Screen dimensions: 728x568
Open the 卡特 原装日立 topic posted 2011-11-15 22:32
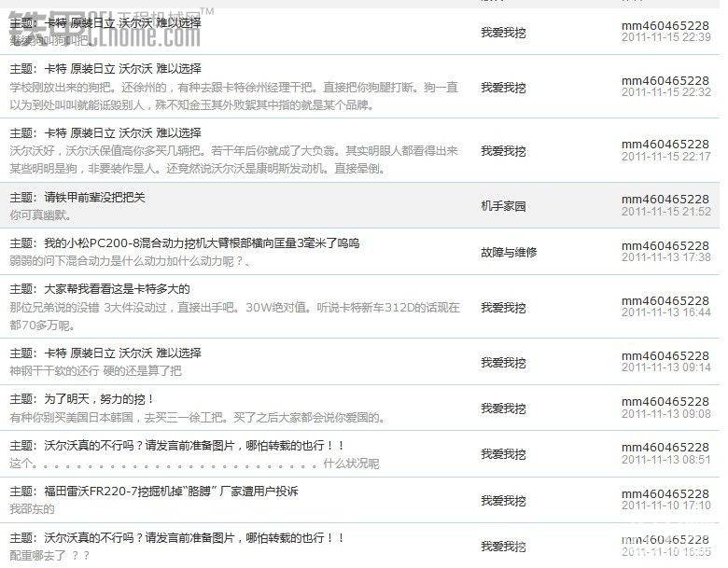click(122, 69)
